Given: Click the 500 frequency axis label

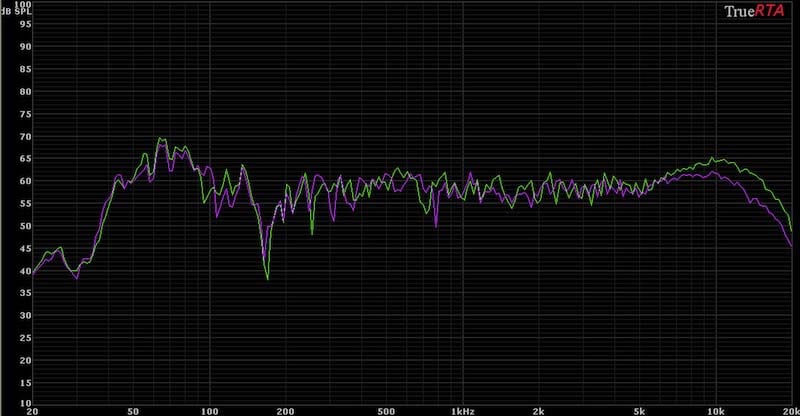Looking at the screenshot, I should coord(386,410).
